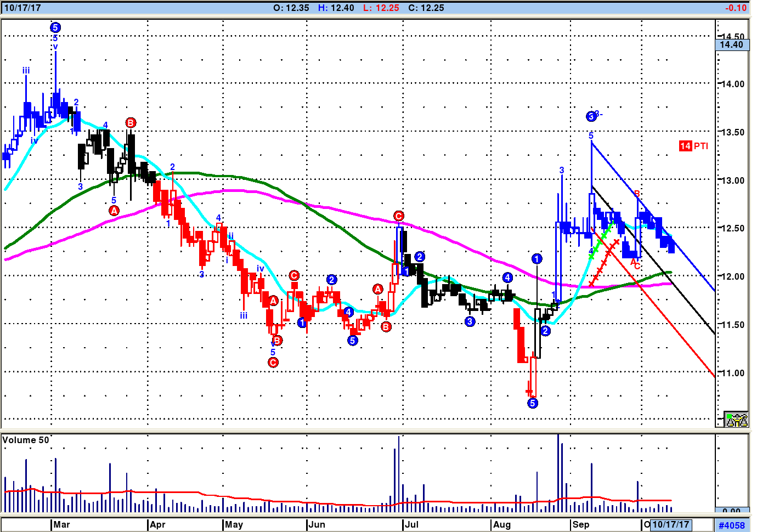Select the 14.40 price marker on the price axis
This screenshot has height=532, width=768.
731,45
